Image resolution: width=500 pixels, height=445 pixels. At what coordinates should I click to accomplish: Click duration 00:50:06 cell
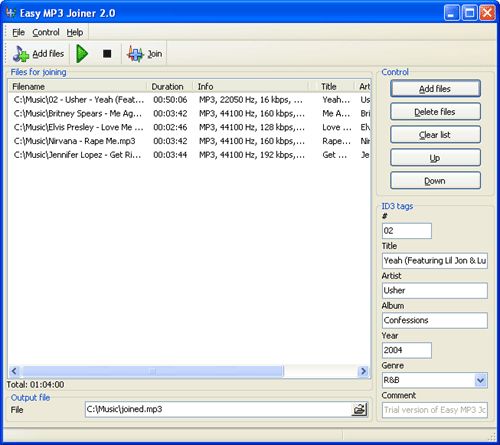point(170,100)
